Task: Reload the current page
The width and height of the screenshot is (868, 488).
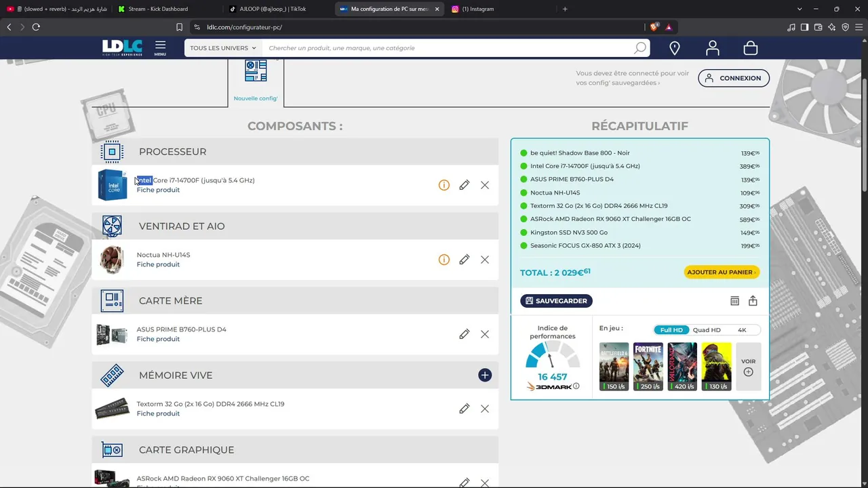Action: pos(36,27)
